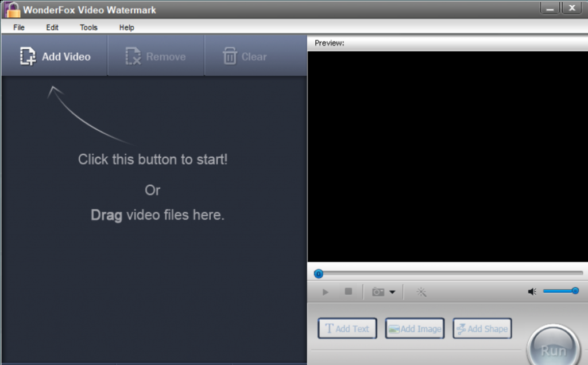Open the Edit menu

[52, 28]
